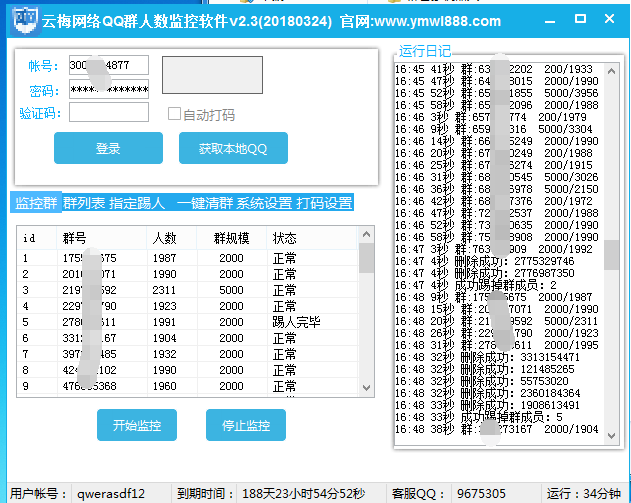Image resolution: width=631 pixels, height=503 pixels.
Task: Sort by the 人数 column header
Action: coord(172,238)
